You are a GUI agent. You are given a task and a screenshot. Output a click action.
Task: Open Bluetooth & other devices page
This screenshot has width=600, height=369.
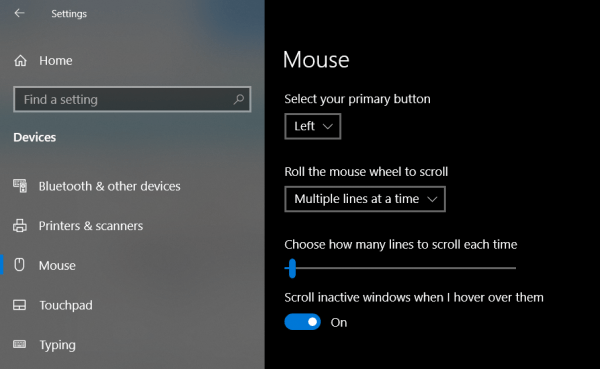[109, 186]
